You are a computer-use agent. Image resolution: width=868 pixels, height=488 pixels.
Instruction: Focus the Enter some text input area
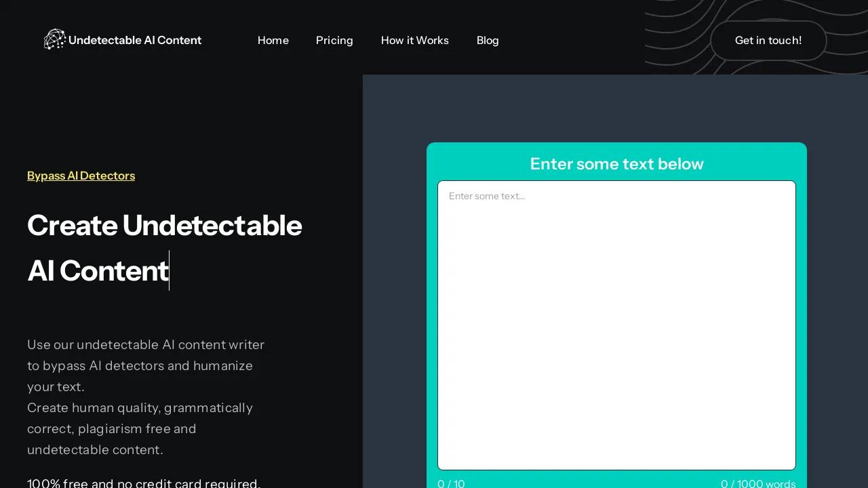616,325
